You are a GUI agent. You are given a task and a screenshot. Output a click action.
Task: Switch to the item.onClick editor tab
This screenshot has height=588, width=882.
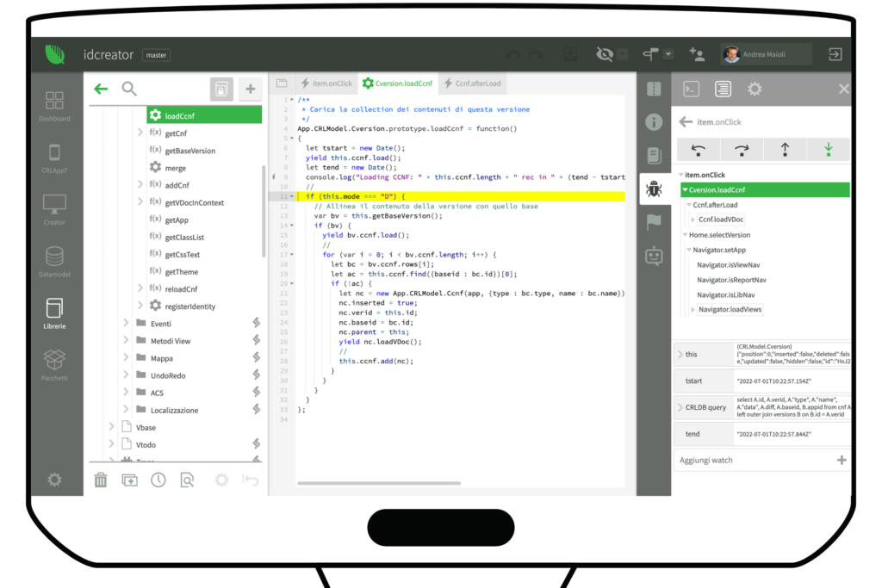tap(326, 84)
